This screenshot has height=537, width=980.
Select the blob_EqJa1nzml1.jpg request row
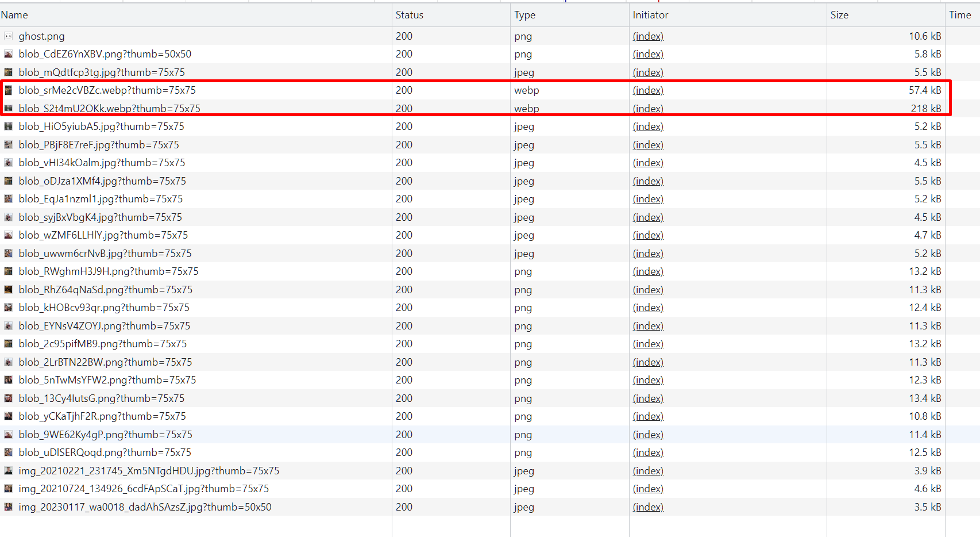click(230, 199)
